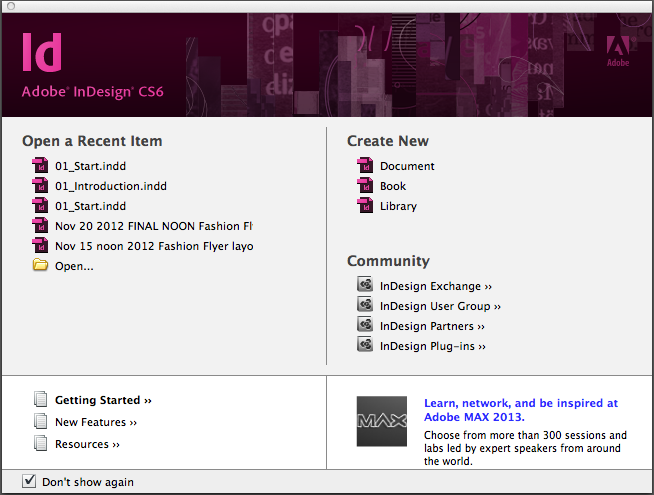Open 01_Introduction.indd from recent items
Screen dimensions: 654x495
[111, 186]
